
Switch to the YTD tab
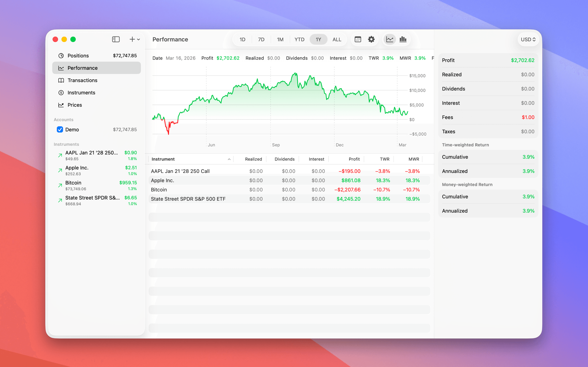tap(299, 39)
